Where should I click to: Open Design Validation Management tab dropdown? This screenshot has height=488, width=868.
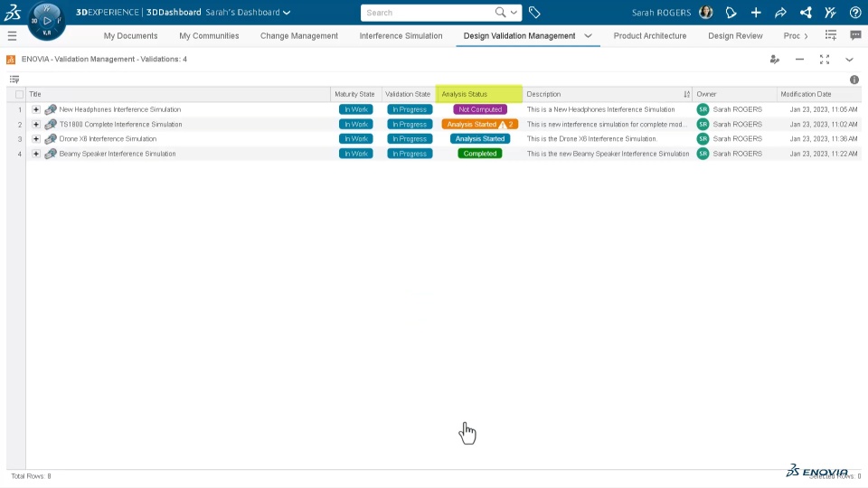(588, 36)
